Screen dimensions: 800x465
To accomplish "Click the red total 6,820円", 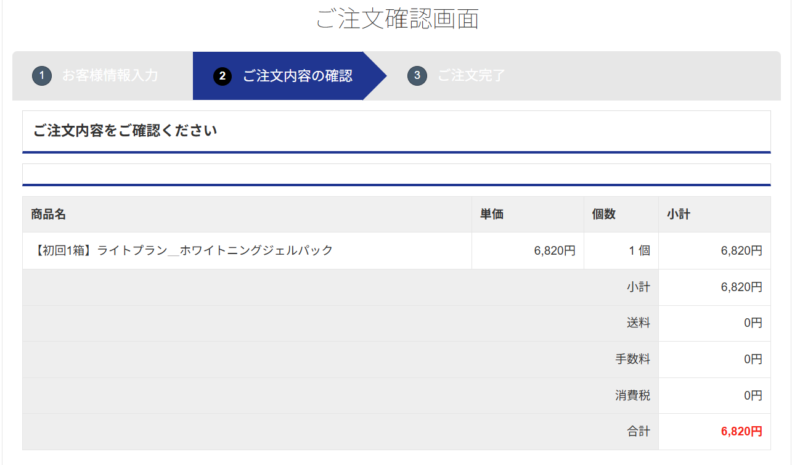I will point(741,431).
